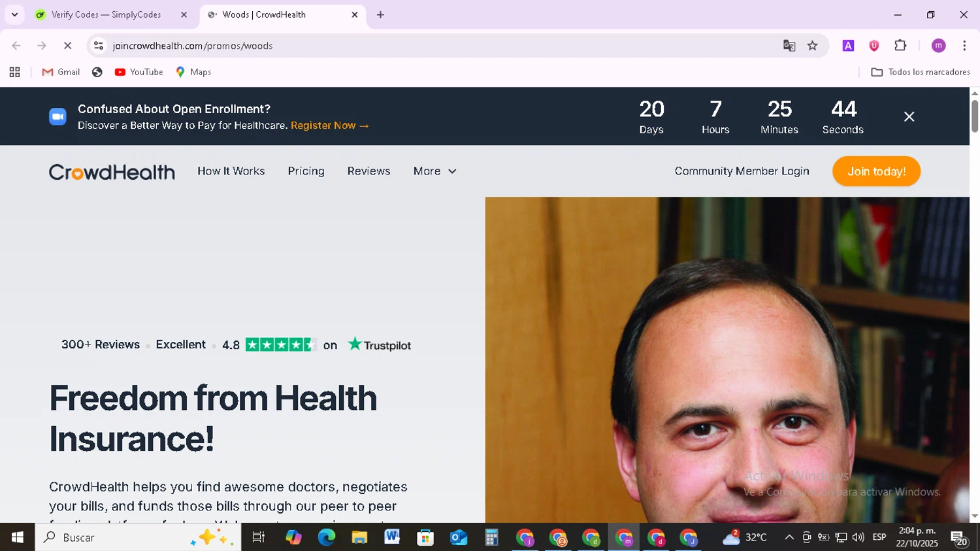This screenshot has width=980, height=551.
Task: Open the Reviews page
Action: point(368,171)
